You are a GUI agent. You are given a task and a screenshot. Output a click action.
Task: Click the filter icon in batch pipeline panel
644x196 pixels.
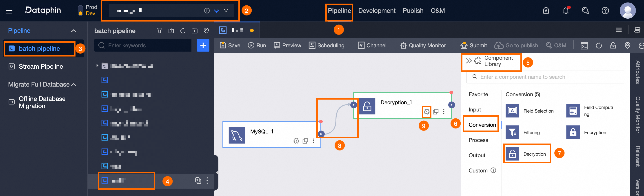click(160, 31)
